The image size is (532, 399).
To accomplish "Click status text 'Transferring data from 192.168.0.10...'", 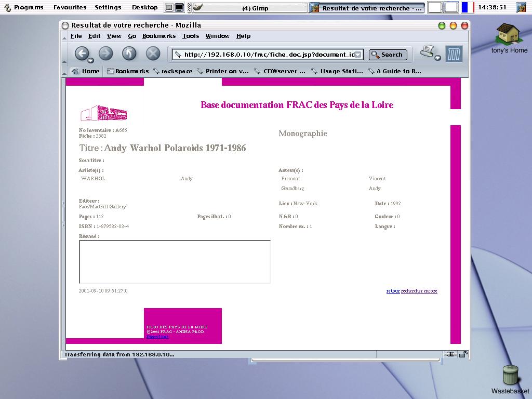I will (x=119, y=354).
